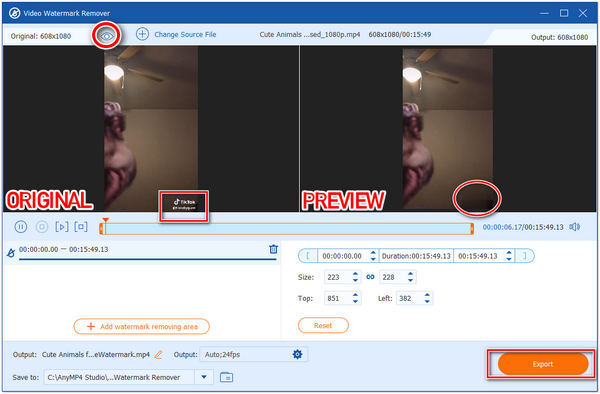600x394 pixels.
Task: Click inside the blue timeline bar
Action: click(x=287, y=229)
